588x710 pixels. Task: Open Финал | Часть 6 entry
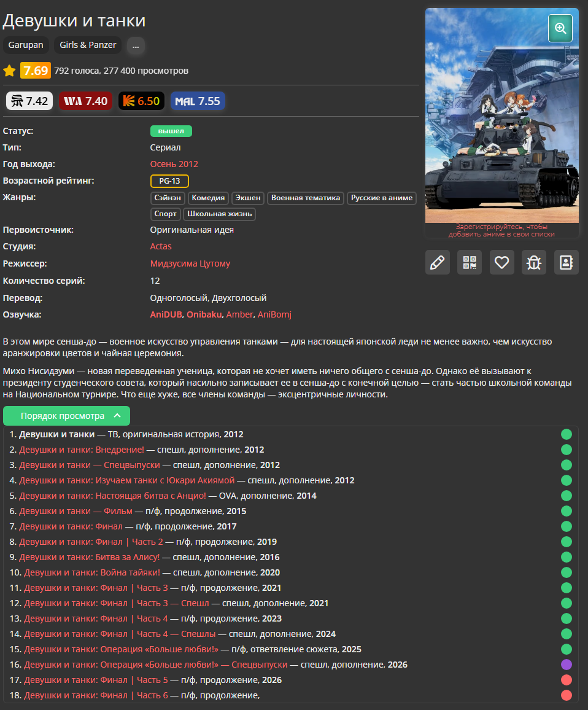[96, 695]
